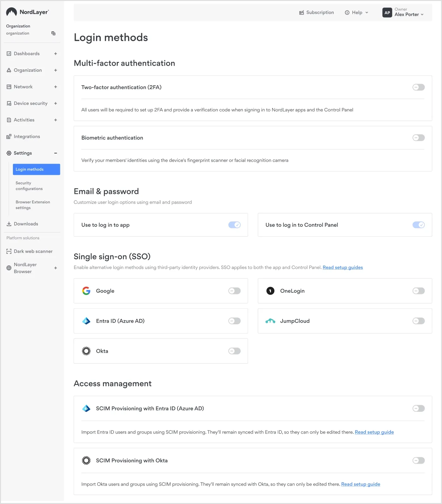The image size is (442, 504).
Task: Open Security configurations submenu item
Action: coord(29,186)
